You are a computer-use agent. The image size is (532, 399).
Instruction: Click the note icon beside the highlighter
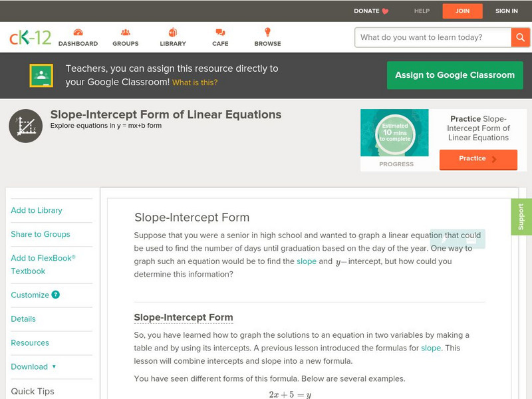471,241
